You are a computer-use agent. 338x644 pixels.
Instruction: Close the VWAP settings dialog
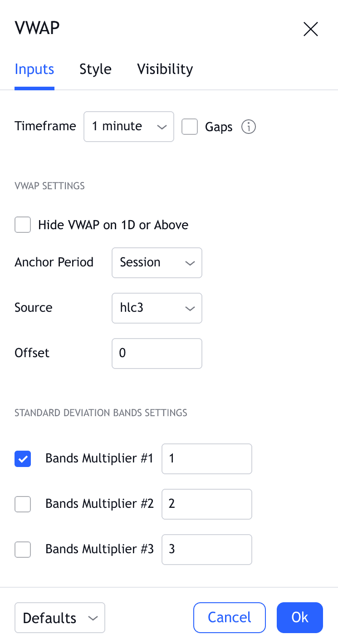pyautogui.click(x=311, y=29)
